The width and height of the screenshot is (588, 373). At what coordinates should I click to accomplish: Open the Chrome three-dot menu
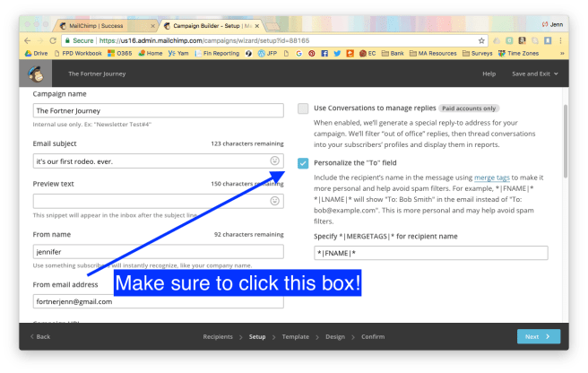click(560, 40)
